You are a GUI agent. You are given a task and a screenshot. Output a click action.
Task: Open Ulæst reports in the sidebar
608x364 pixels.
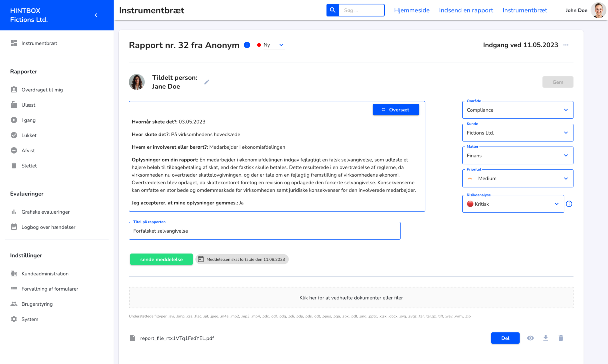[28, 105]
